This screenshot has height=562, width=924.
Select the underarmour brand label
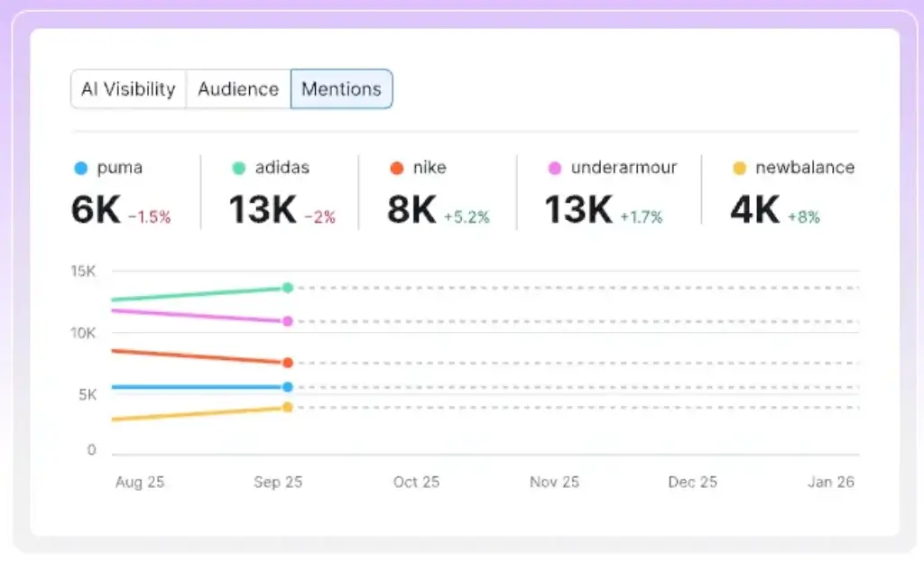click(624, 167)
